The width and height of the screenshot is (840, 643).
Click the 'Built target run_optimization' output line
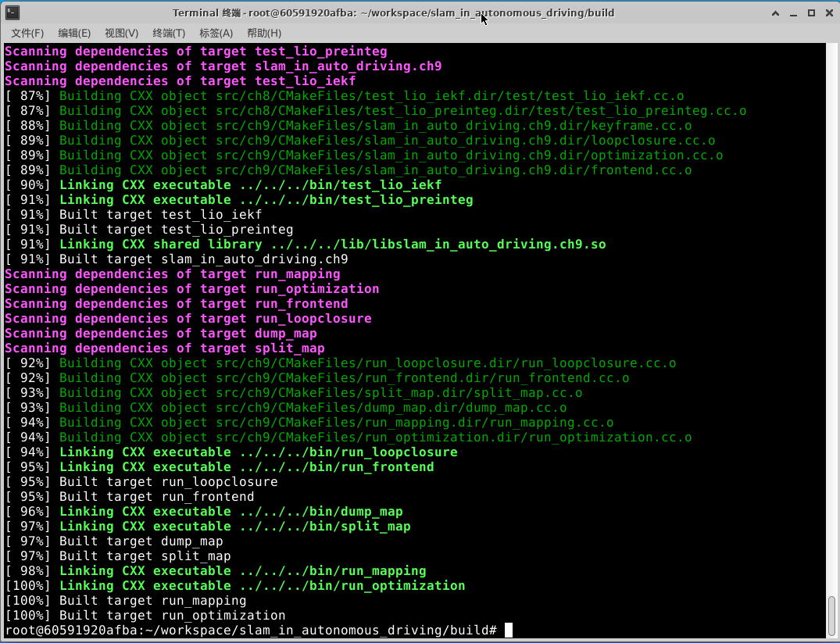(172, 616)
